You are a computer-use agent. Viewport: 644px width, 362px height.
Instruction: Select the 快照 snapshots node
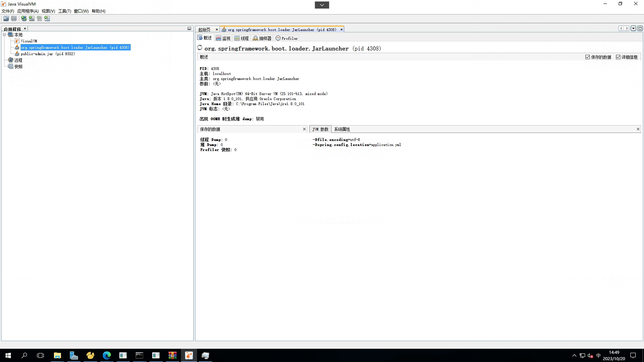coord(18,66)
